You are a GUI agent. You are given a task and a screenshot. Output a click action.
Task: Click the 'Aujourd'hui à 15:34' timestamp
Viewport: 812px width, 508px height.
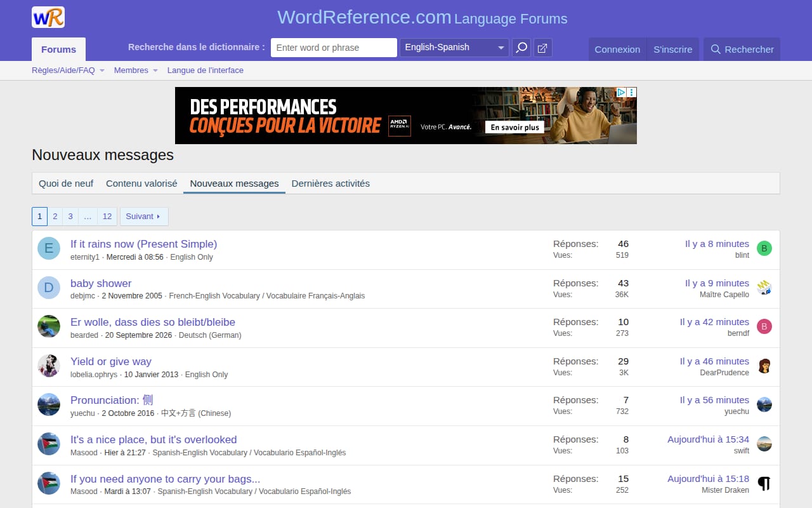click(708, 439)
